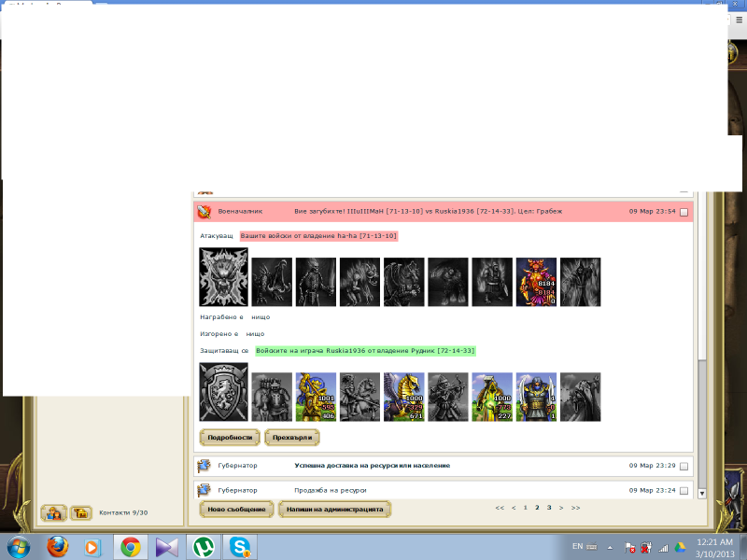
Task: Check the box for the 23:29 message
Action: [x=684, y=466]
